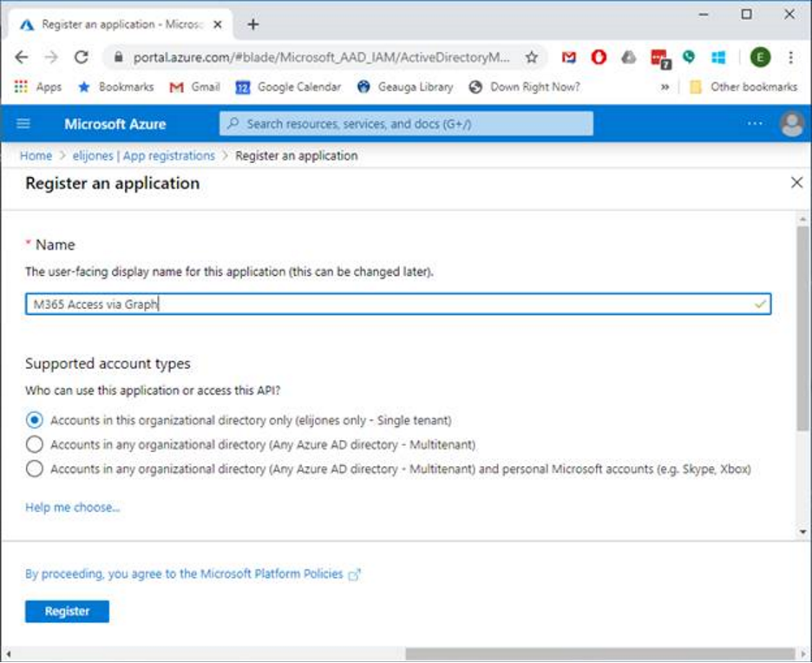Bookmark this page with the star icon
Image resolution: width=812 pixels, height=663 pixels.
pyautogui.click(x=532, y=57)
